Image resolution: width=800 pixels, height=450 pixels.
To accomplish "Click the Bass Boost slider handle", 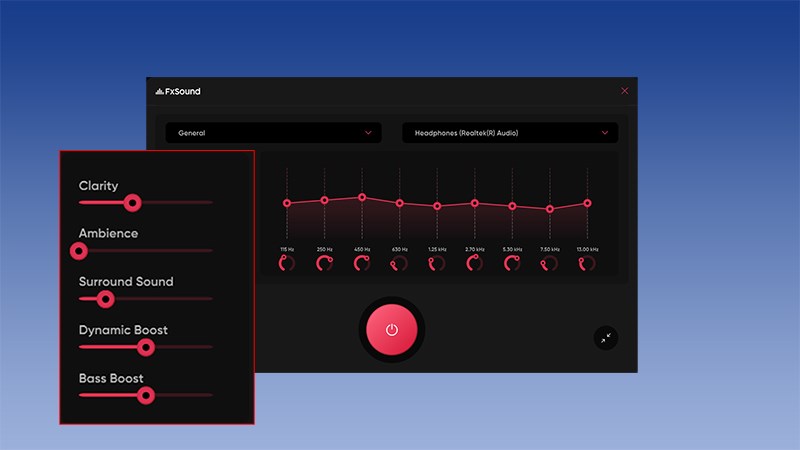I will [146, 395].
